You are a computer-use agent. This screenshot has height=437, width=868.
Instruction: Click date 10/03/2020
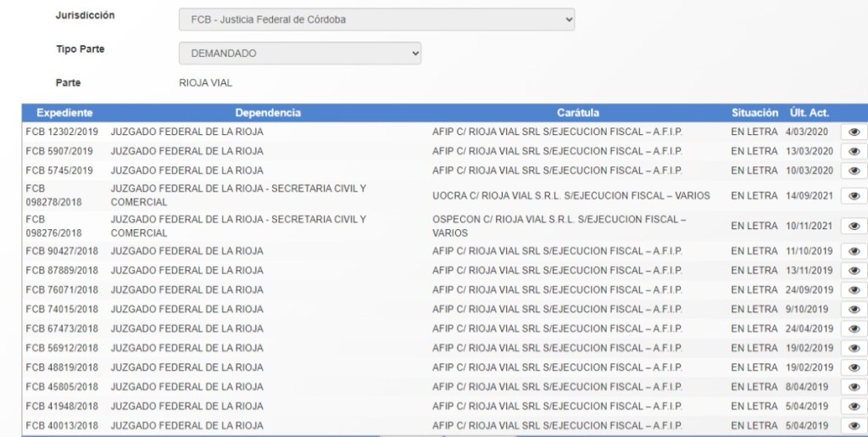pyautogui.click(x=809, y=171)
